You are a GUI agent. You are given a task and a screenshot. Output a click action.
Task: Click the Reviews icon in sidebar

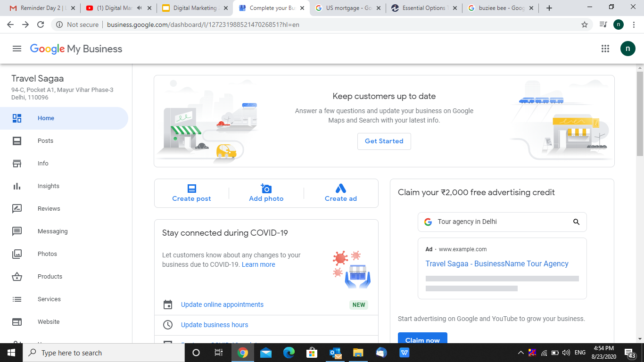[17, 209]
